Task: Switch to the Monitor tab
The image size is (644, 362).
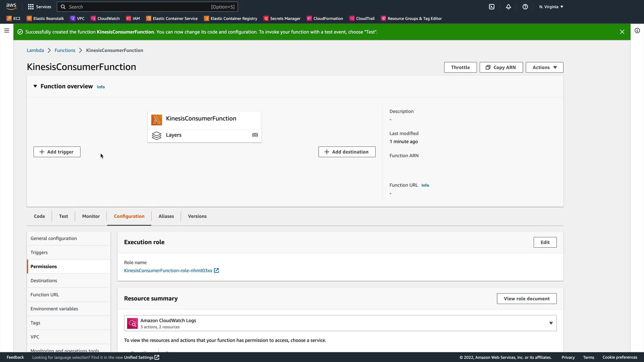Action: pyautogui.click(x=91, y=216)
